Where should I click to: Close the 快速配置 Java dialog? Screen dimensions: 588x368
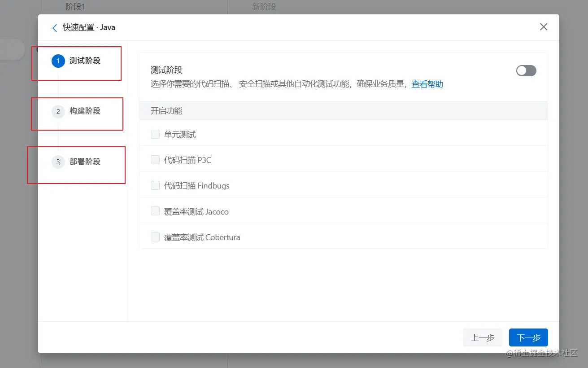[544, 27]
